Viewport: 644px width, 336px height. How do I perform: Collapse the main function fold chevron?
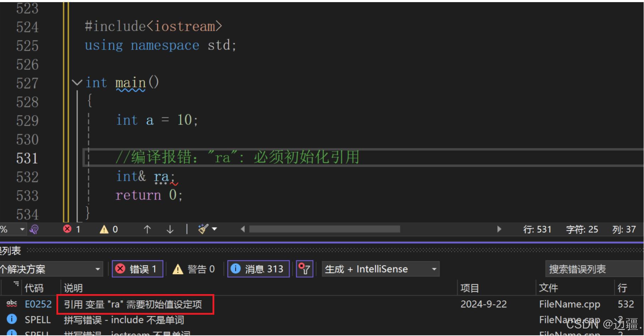[77, 83]
